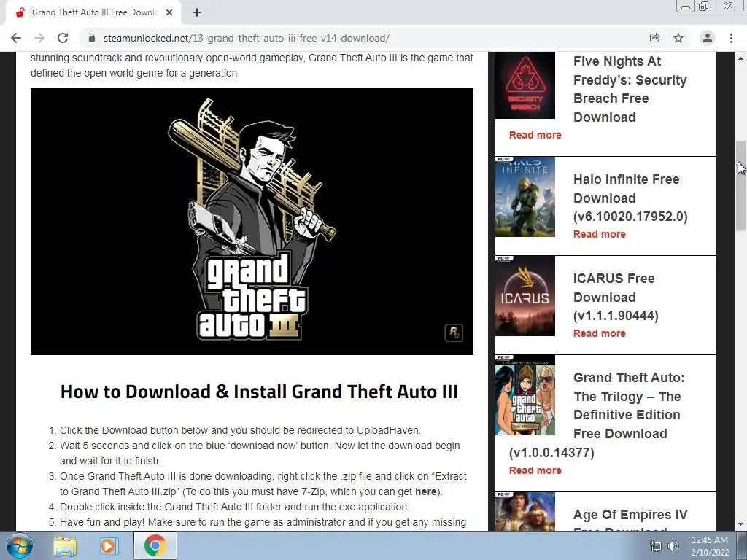Click the Grand Theft Auto III artwork image
The image size is (747, 560).
[x=252, y=222]
